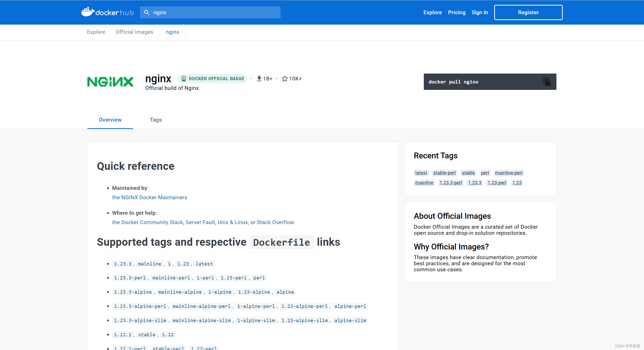
Task: Select the Overview tab
Action: (110, 120)
